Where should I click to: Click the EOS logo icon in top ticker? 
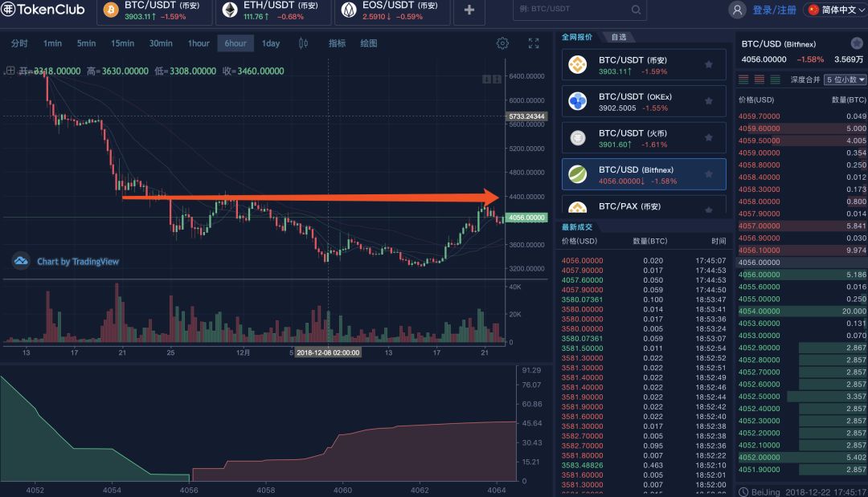[x=349, y=10]
